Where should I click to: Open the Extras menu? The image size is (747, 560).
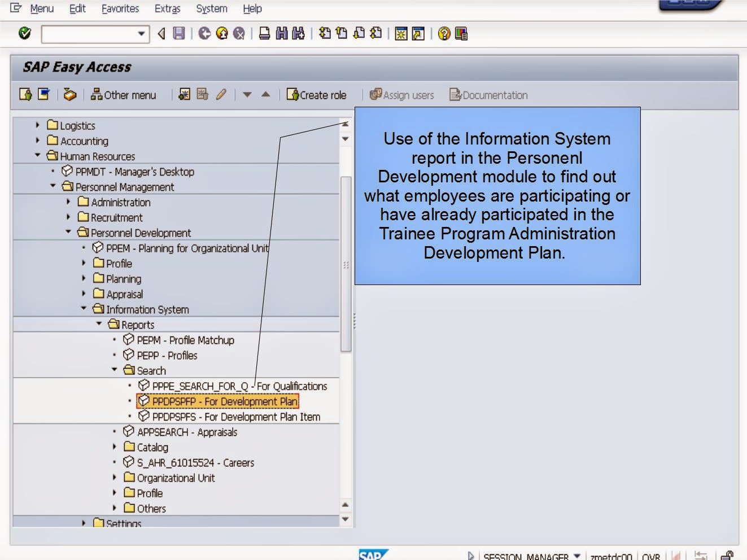[167, 8]
